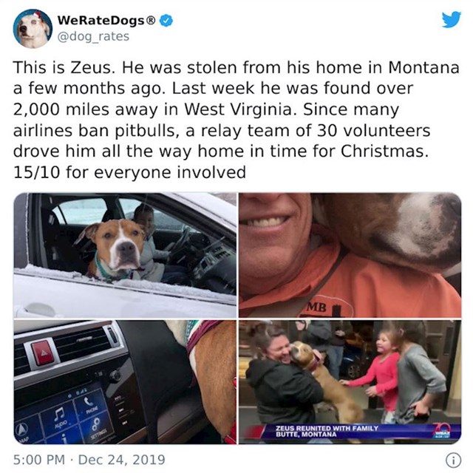Open the smiling man selfie photo
473x476 pixels.
[350, 255]
